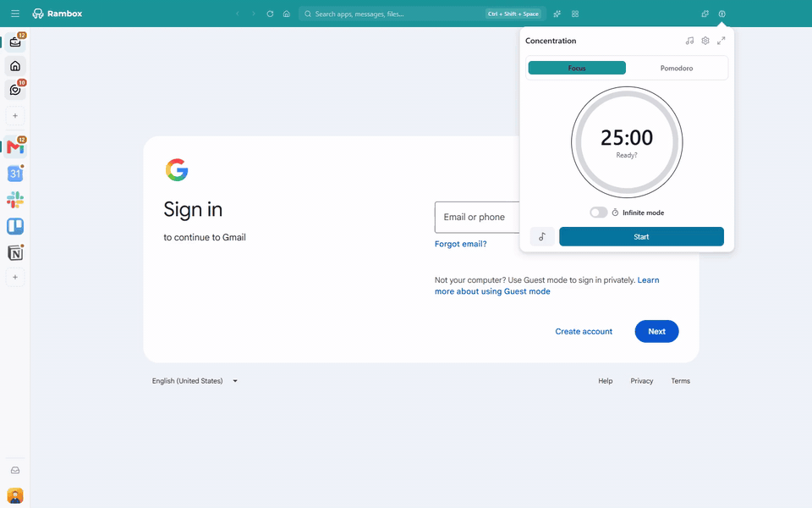
Task: Open the Home workspace icon in sidebar
Action: (x=15, y=66)
